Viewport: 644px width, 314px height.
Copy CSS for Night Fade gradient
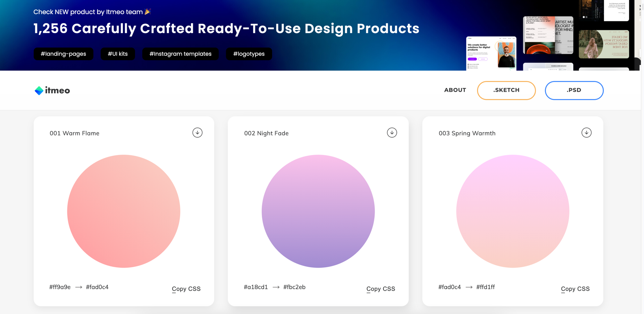click(x=381, y=289)
